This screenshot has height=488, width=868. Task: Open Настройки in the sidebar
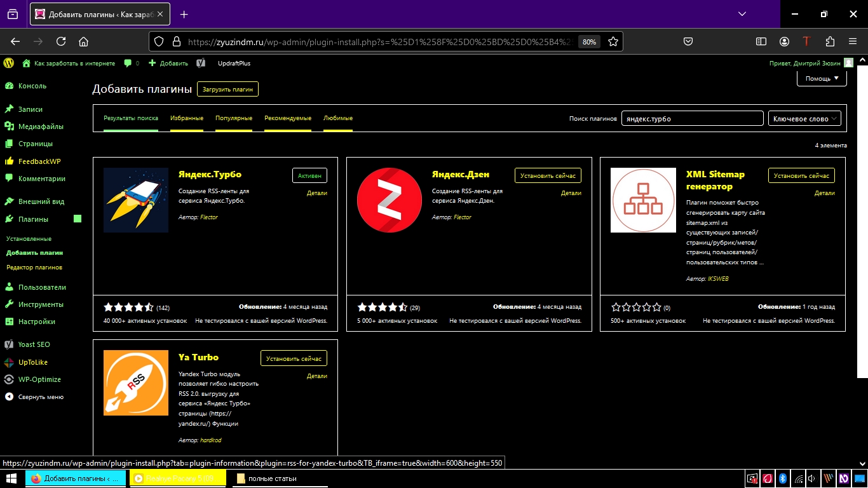(x=36, y=322)
